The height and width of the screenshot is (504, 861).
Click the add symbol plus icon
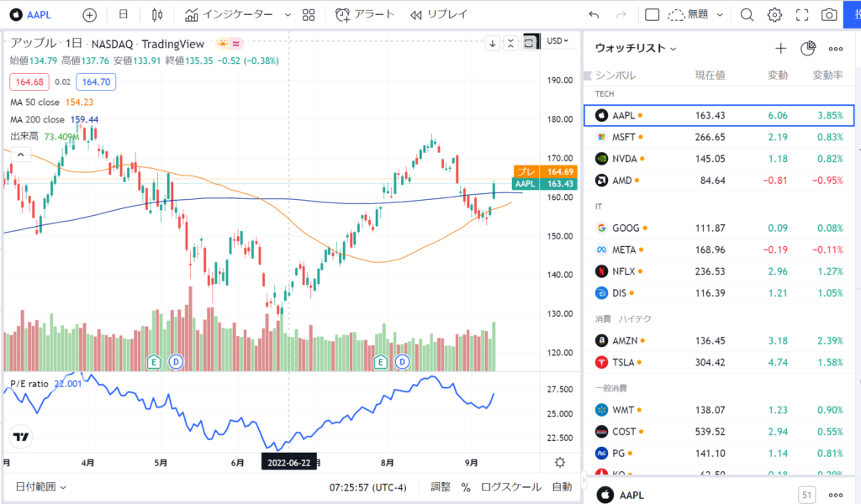point(90,15)
